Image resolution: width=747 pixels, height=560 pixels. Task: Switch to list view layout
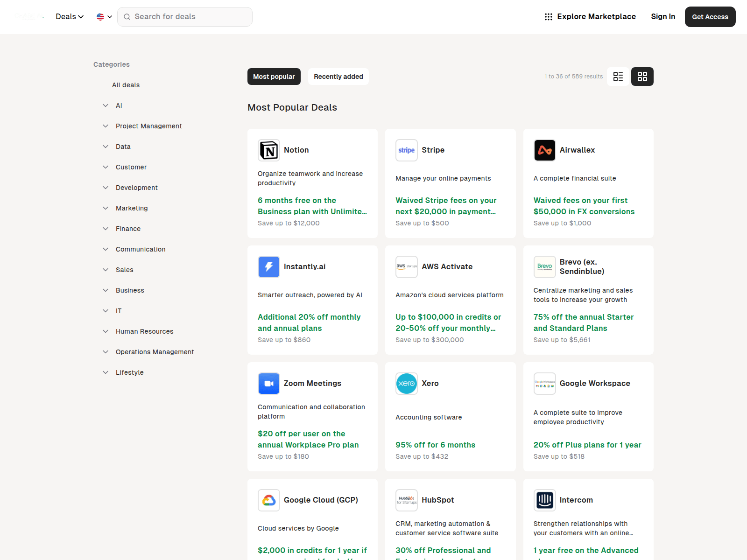pyautogui.click(x=618, y=77)
